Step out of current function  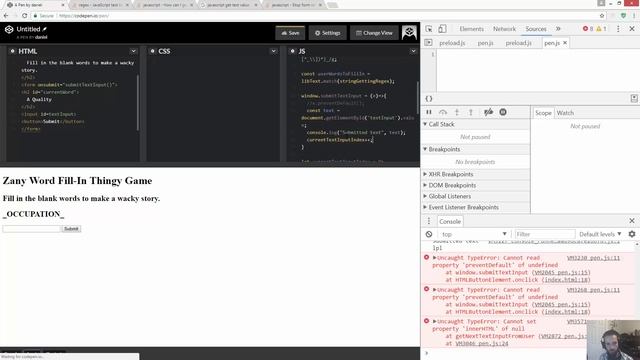pos(471,112)
